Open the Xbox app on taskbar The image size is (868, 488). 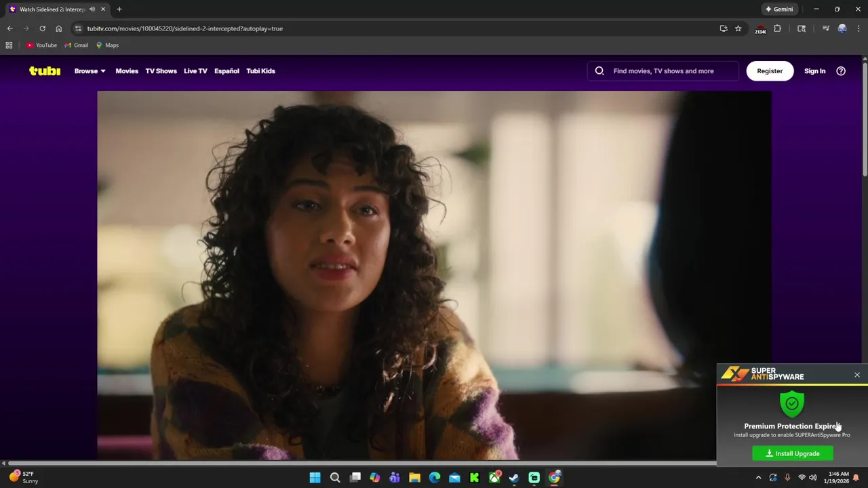(494, 478)
